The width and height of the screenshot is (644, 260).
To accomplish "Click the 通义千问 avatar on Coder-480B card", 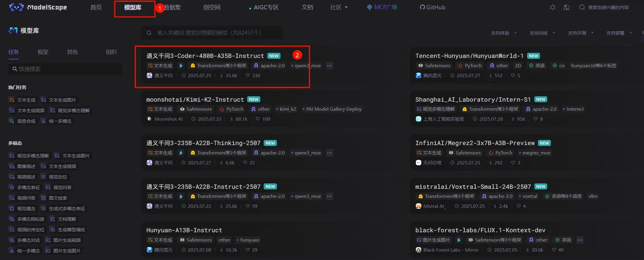I will (x=149, y=75).
